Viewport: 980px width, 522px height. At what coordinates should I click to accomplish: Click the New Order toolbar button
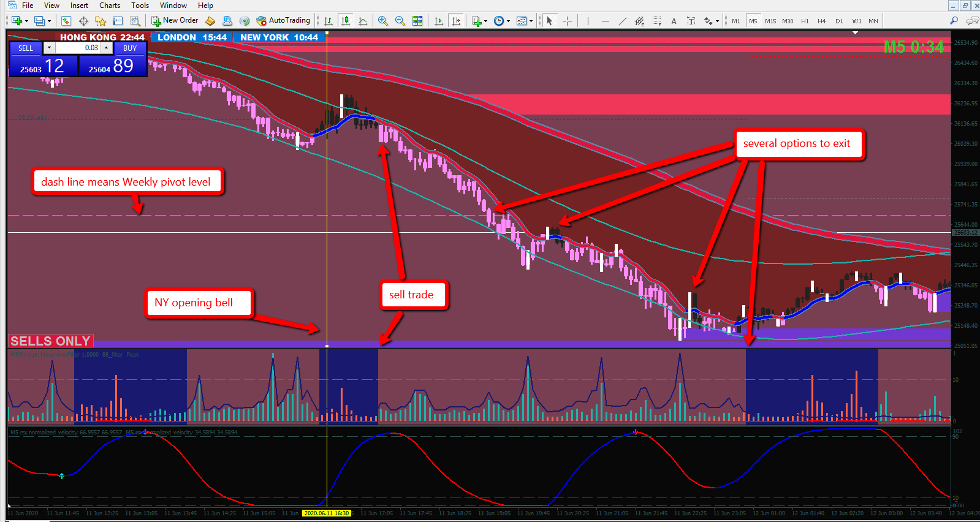175,21
